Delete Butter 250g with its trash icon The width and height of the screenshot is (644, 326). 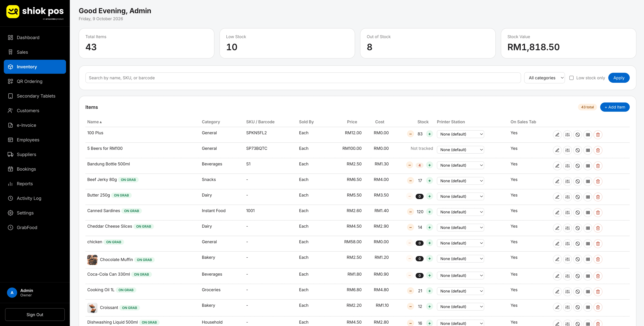tap(598, 197)
